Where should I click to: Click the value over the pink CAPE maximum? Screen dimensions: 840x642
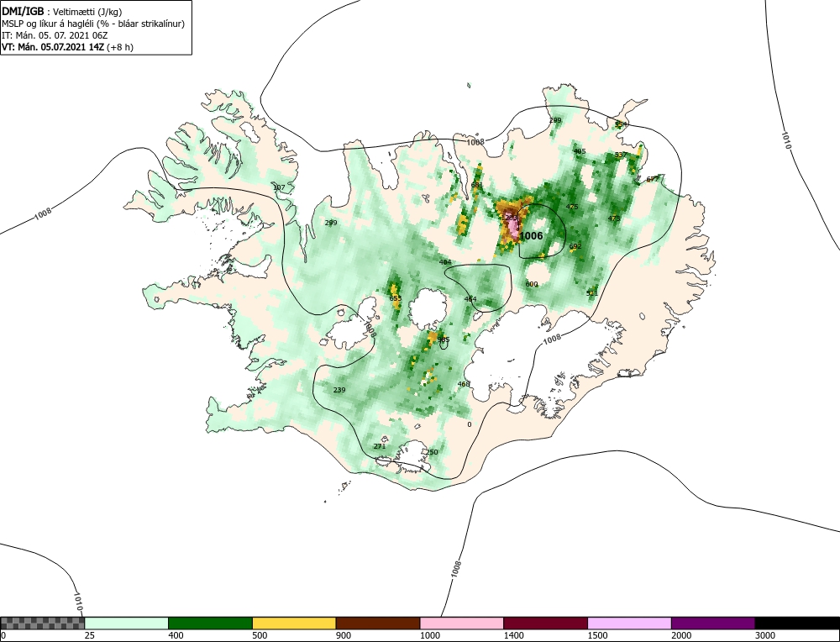[511, 218]
